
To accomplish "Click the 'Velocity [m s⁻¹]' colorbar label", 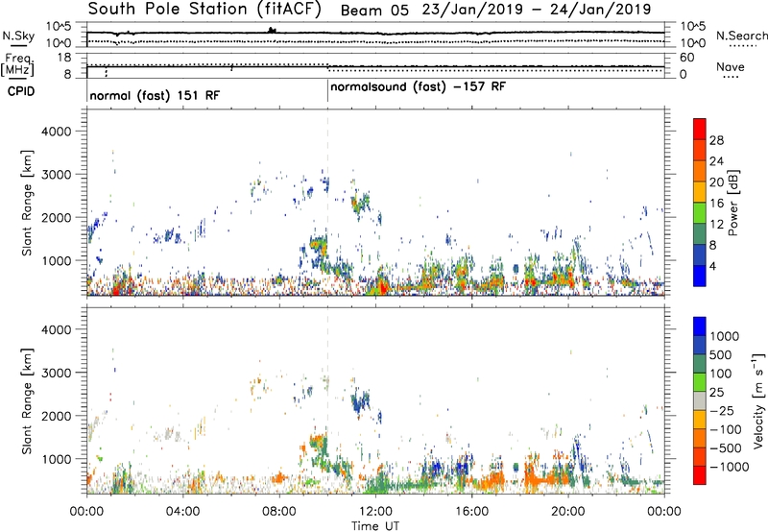I will [x=758, y=400].
